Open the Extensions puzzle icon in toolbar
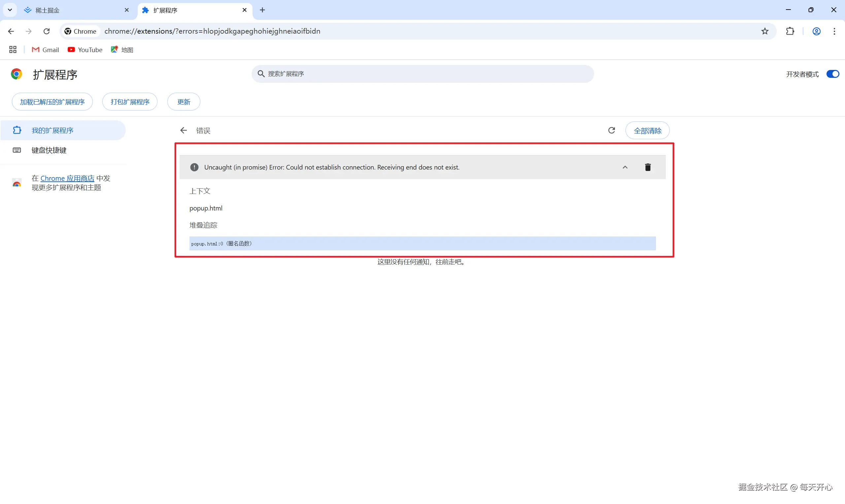Viewport: 845px width, 504px height. [790, 31]
